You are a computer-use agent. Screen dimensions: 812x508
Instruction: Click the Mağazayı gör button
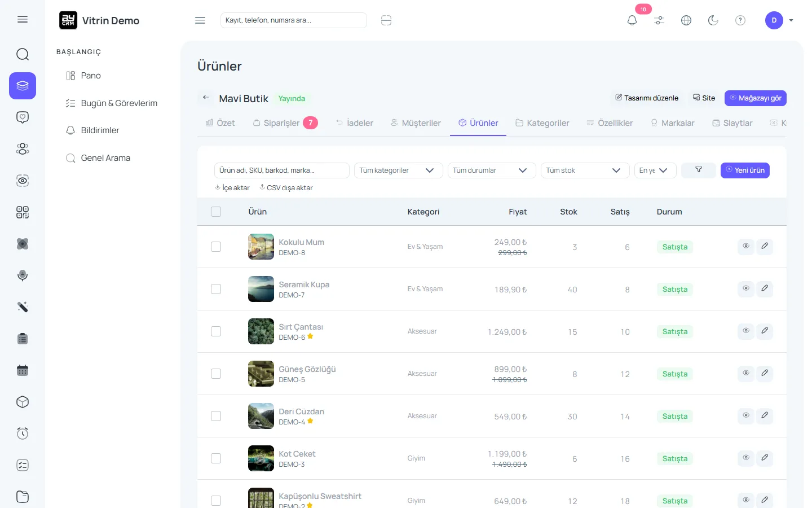756,98
